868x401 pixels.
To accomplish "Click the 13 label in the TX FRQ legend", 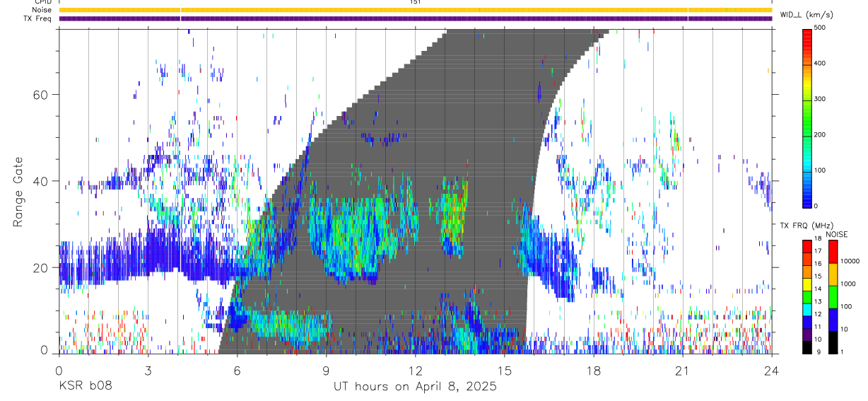I will tap(818, 301).
